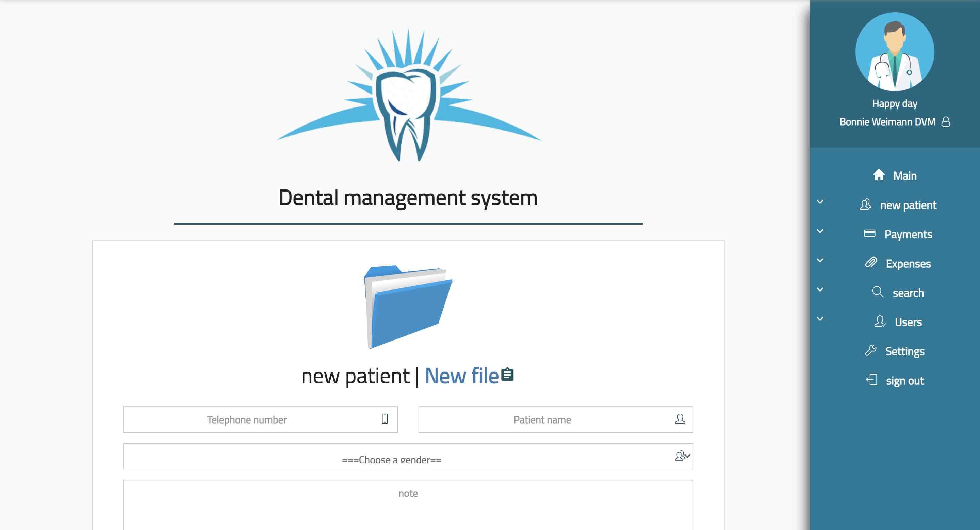
Task: Expand the search submenu chevron
Action: [x=820, y=290]
